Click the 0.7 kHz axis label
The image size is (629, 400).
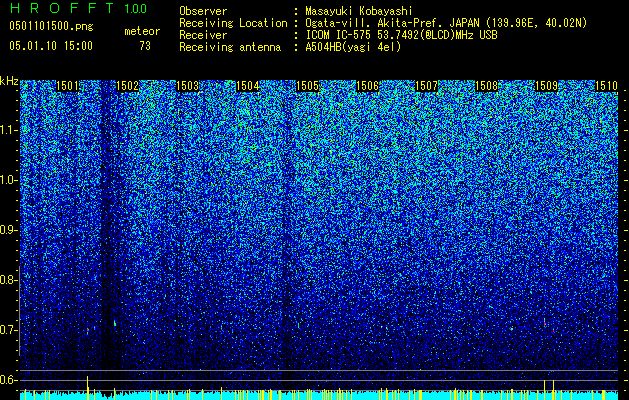[10, 330]
